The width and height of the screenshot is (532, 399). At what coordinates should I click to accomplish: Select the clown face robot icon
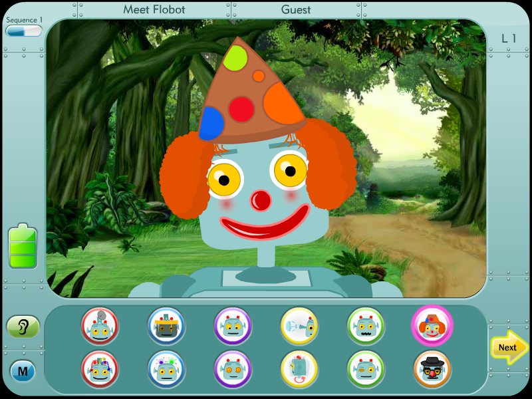point(432,326)
